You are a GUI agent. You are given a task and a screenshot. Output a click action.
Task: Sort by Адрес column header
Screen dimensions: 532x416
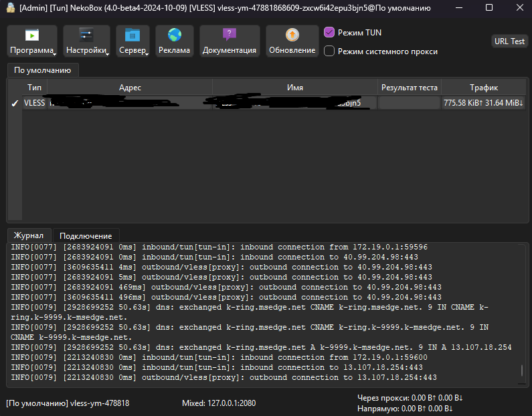[x=130, y=88]
